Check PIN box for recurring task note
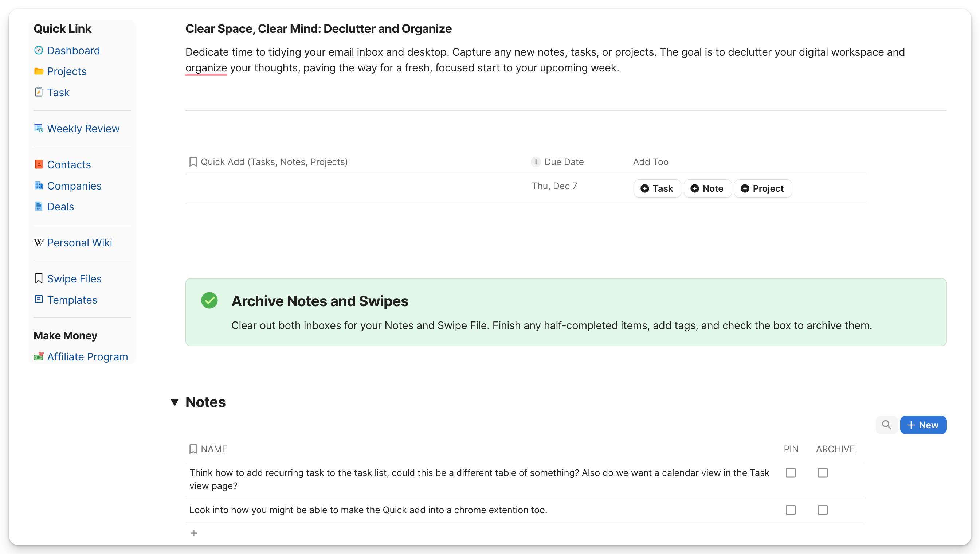 791,473
